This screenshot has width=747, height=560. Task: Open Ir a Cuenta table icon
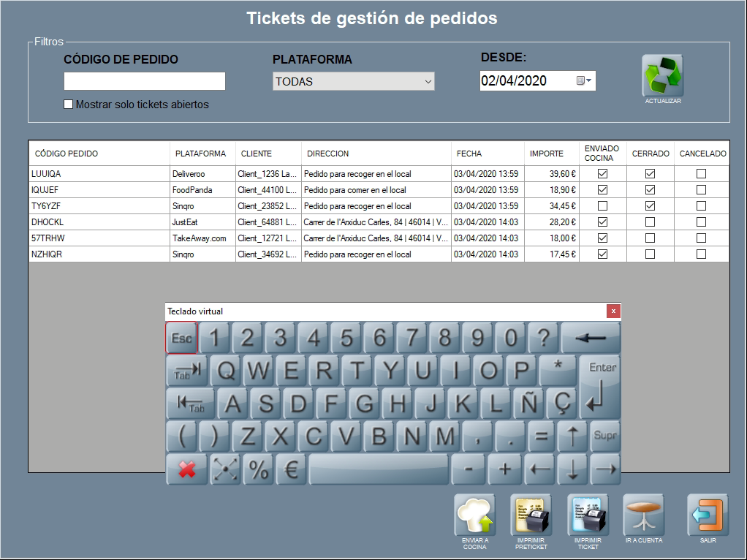[644, 515]
